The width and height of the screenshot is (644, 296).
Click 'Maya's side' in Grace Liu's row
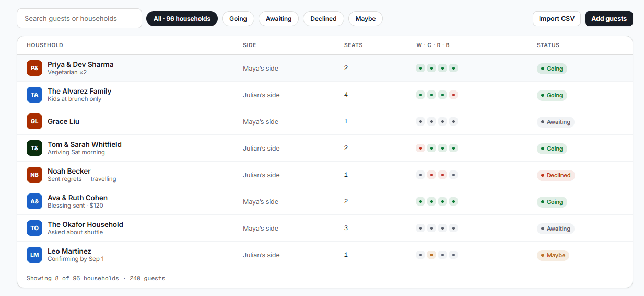261,122
